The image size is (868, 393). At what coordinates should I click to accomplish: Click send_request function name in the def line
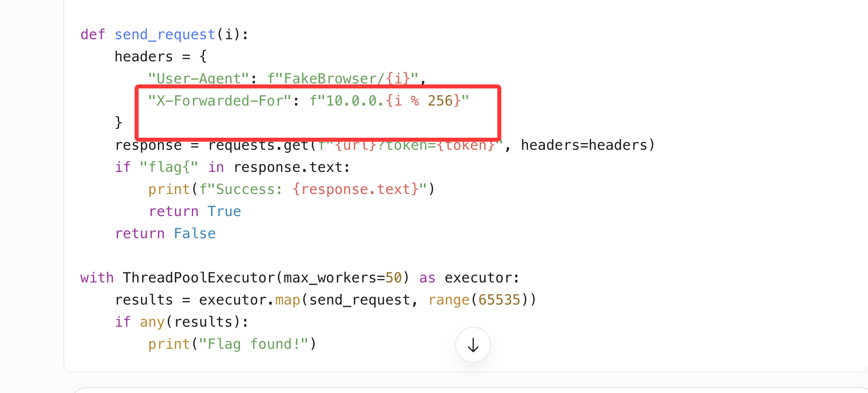click(x=165, y=35)
